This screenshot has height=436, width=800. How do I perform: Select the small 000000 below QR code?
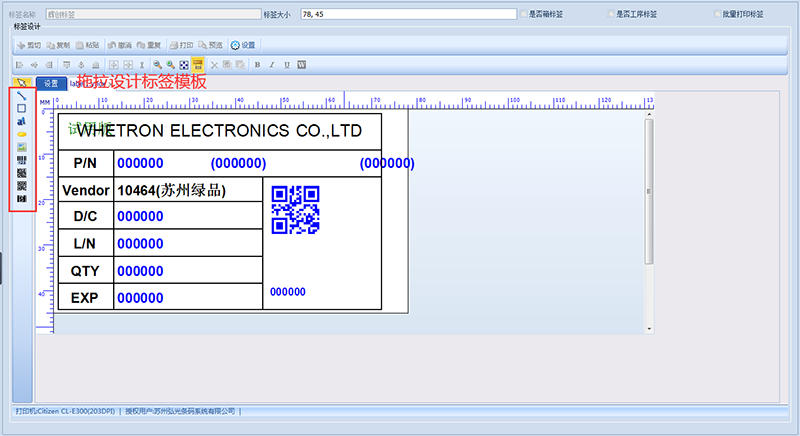coord(288,292)
